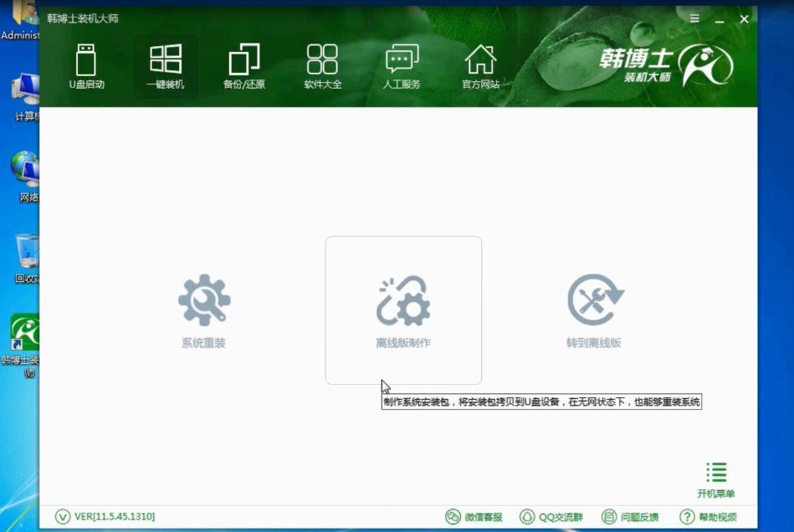Click the 人工服务 chat icon
This screenshot has width=794, height=532.
click(x=402, y=67)
